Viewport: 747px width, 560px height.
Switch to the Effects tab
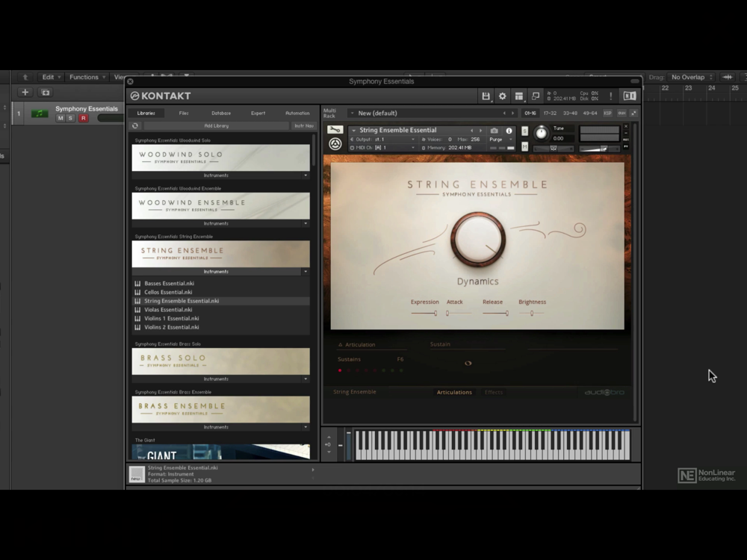[494, 393]
